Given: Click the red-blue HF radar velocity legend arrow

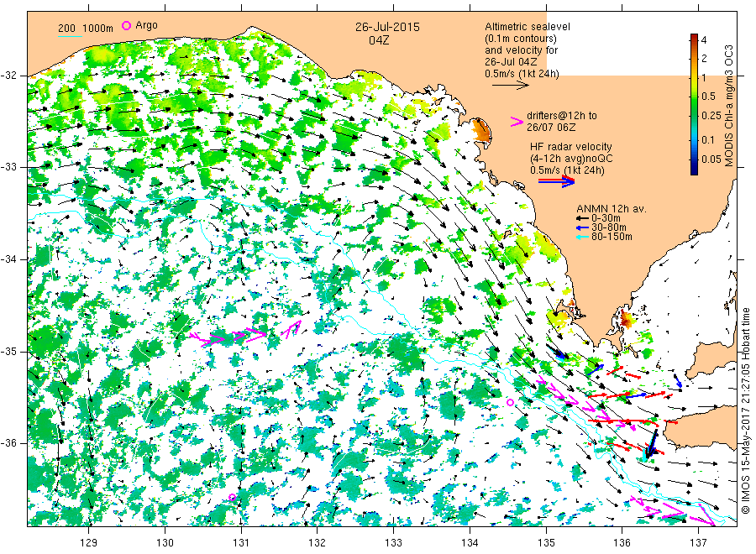Looking at the screenshot, I should 556,181.
